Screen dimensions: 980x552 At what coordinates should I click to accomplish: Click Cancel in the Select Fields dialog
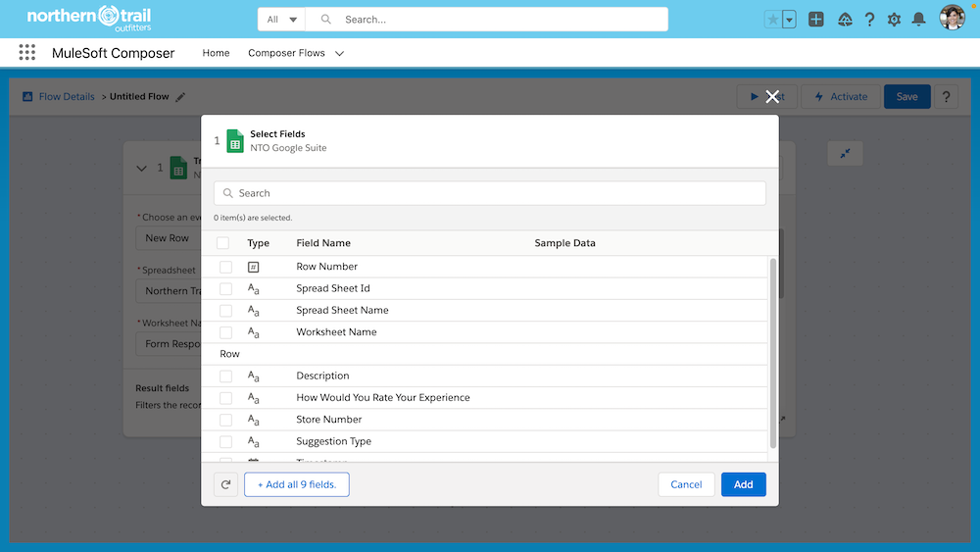point(686,484)
